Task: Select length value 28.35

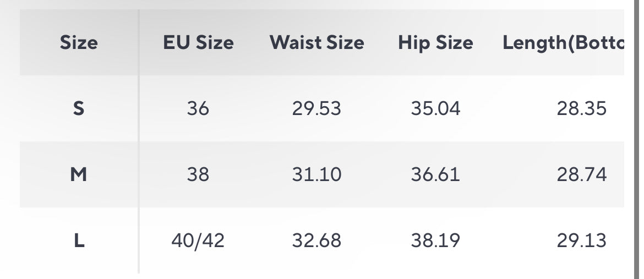Action: click(x=582, y=109)
